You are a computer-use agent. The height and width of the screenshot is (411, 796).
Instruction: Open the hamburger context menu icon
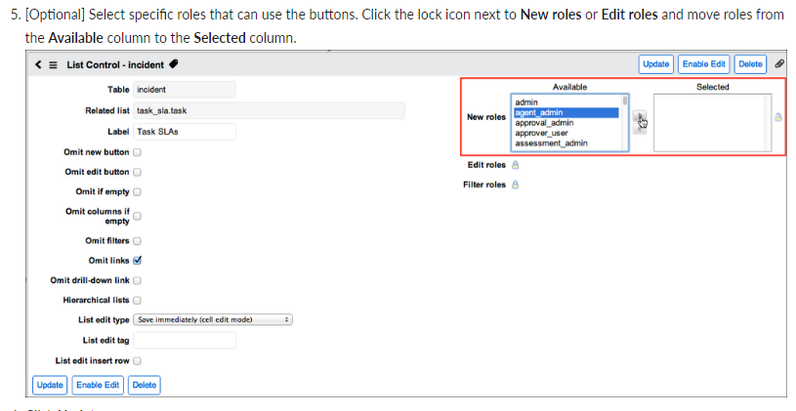(53, 65)
